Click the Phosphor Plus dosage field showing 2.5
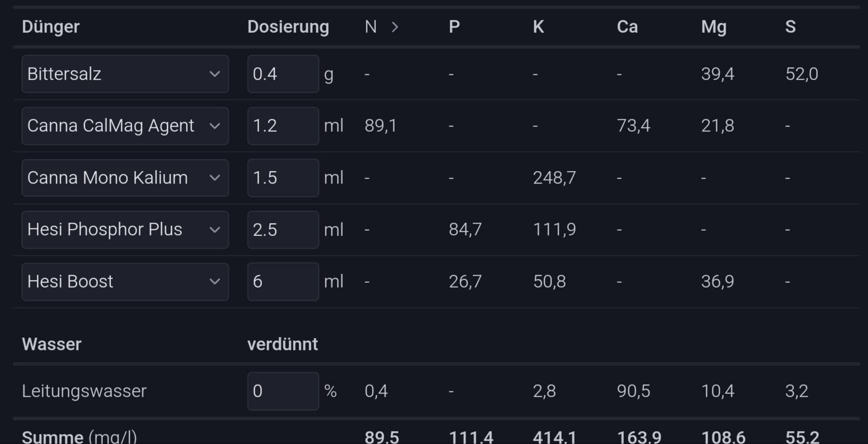Image resolution: width=868 pixels, height=444 pixels. tap(283, 230)
